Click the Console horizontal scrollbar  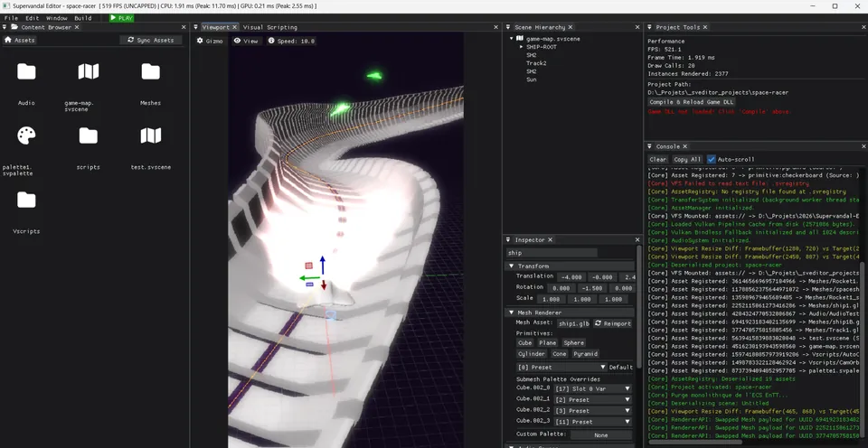pos(694,442)
